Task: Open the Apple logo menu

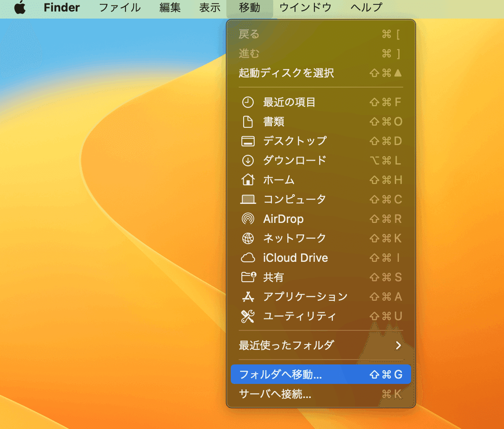Action: pos(20,7)
